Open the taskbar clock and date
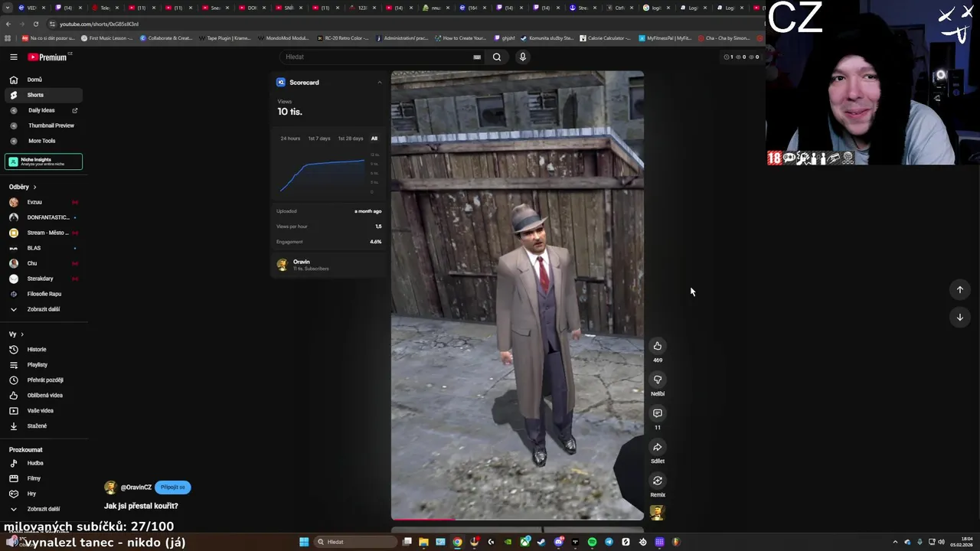Screen dimensions: 980x551 [962, 542]
